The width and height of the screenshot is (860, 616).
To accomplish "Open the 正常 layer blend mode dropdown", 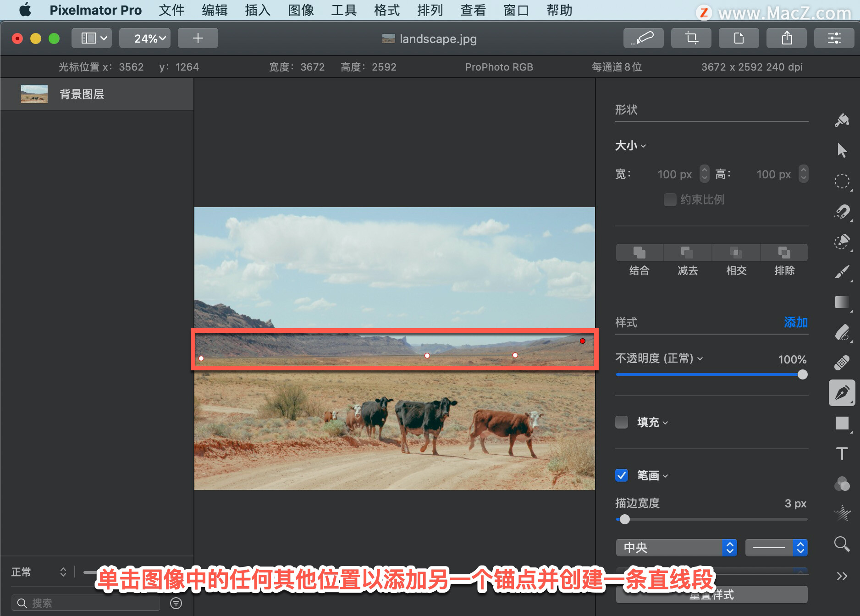I will click(39, 572).
